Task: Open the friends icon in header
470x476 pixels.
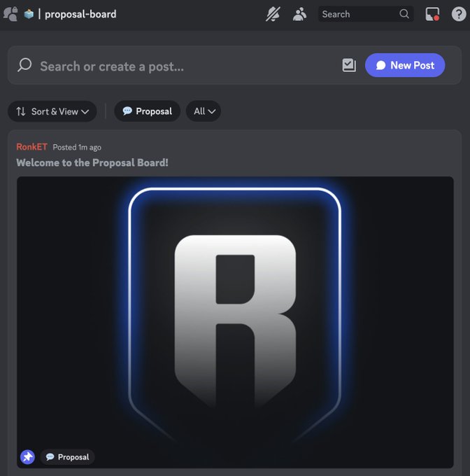Action: click(x=10, y=14)
